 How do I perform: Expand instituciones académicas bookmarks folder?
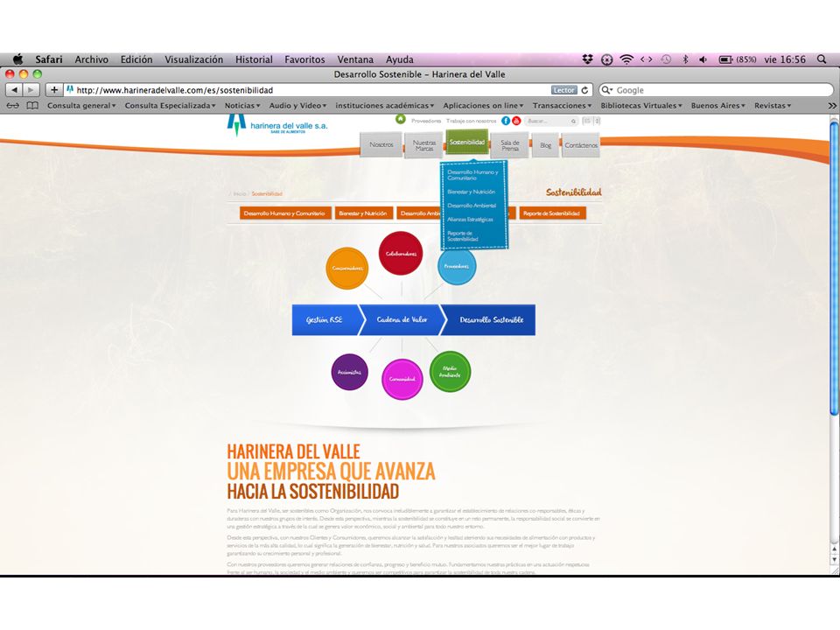coord(385,106)
